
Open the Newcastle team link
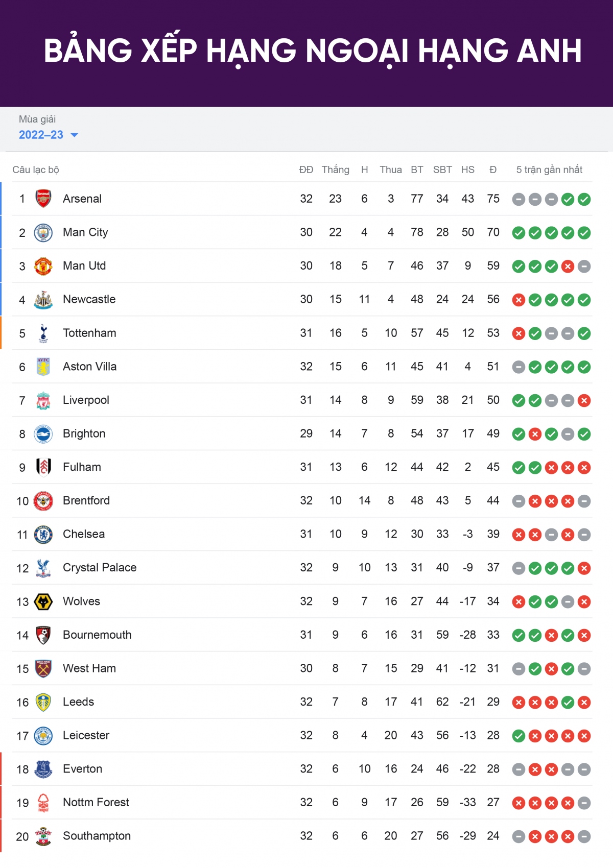(89, 299)
